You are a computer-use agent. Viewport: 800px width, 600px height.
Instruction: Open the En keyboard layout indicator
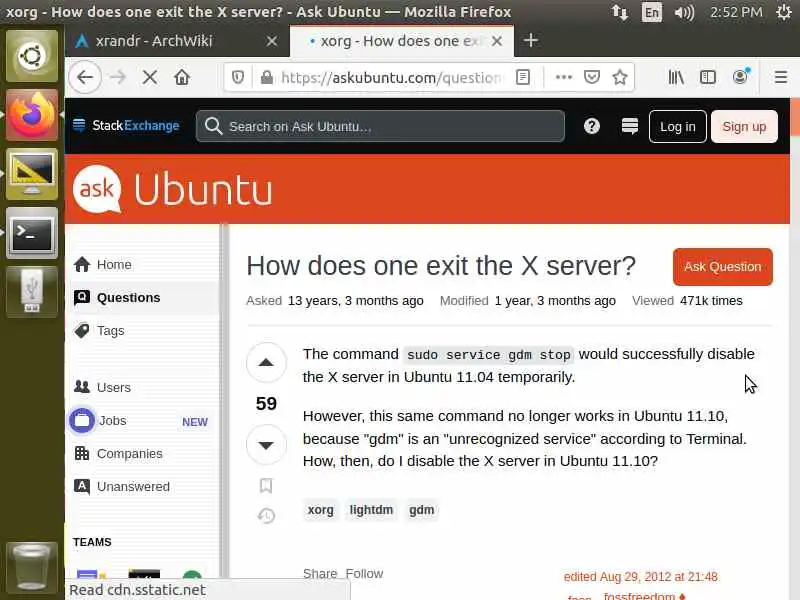(x=652, y=12)
